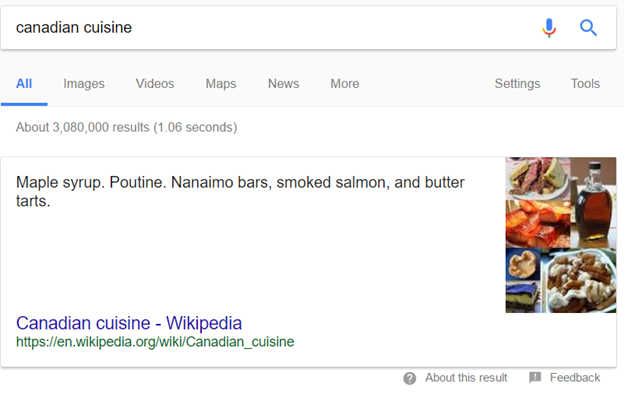Select the All results tab
This screenshot has height=401, width=624.
[x=24, y=84]
